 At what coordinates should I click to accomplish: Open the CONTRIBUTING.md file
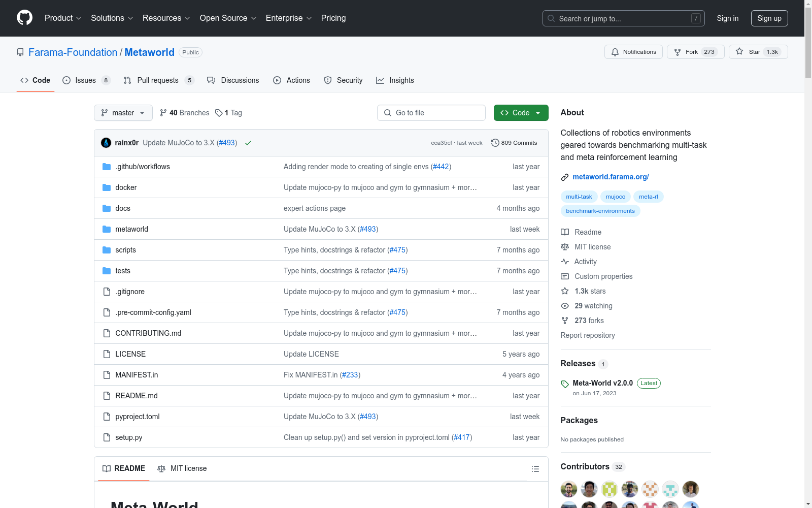[148, 333]
